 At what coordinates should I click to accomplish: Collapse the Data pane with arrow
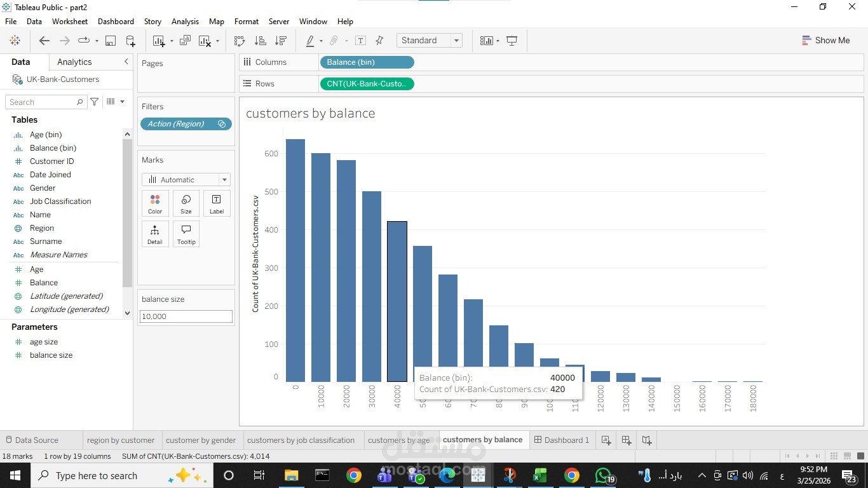126,62
